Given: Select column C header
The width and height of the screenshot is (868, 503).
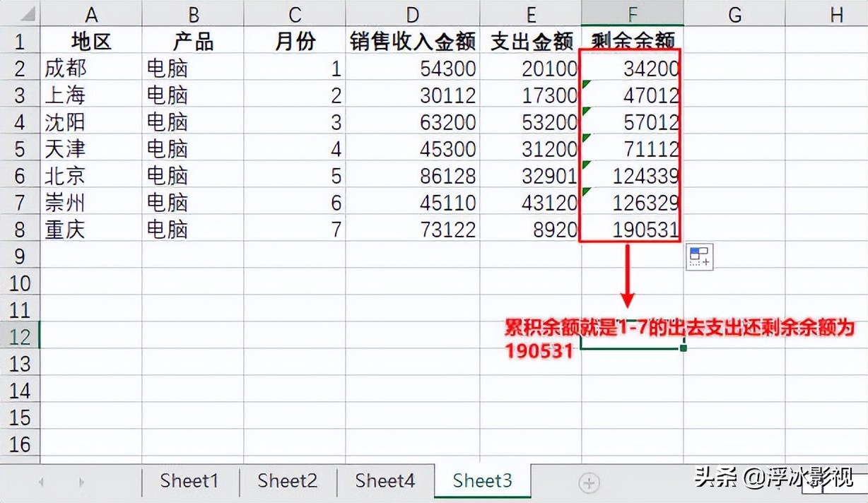Looking at the screenshot, I should coord(295,14).
